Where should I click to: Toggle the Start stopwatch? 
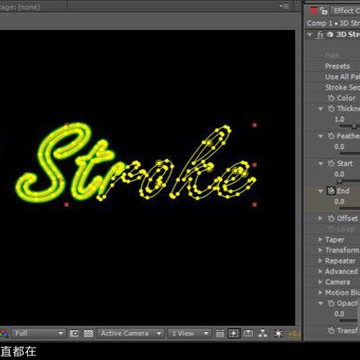(x=331, y=164)
